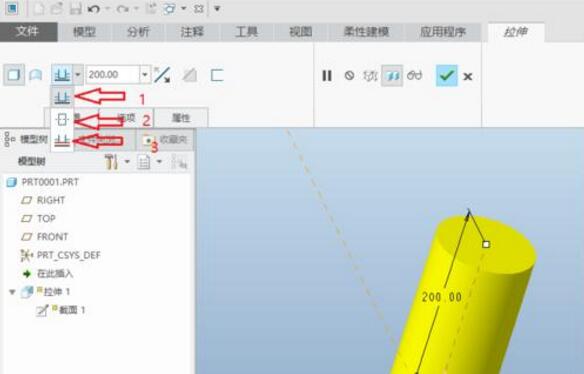Screen dimensions: 584x374
Task: Select the Unattached preview icon
Action: point(370,76)
